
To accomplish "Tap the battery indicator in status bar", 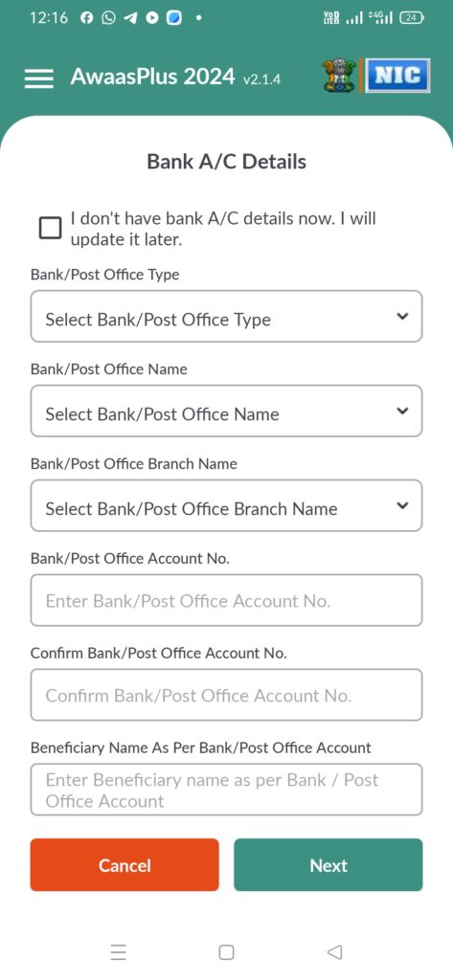I will [x=413, y=18].
